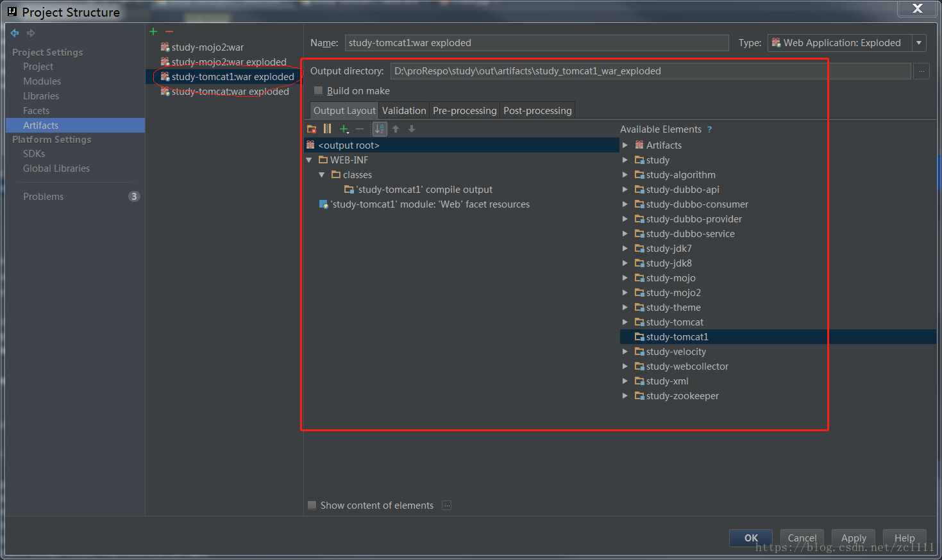This screenshot has width=942, height=560.
Task: Switch to the Validation tab
Action: [404, 111]
